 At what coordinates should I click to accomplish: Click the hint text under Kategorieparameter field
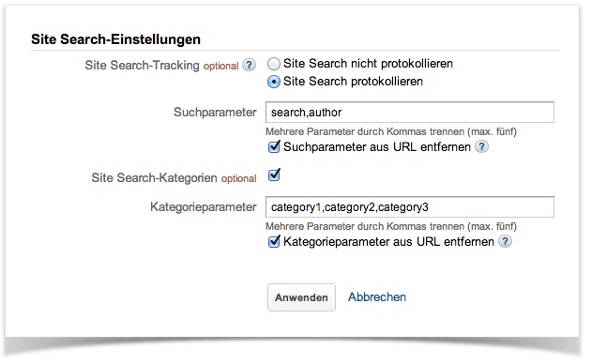391,226
